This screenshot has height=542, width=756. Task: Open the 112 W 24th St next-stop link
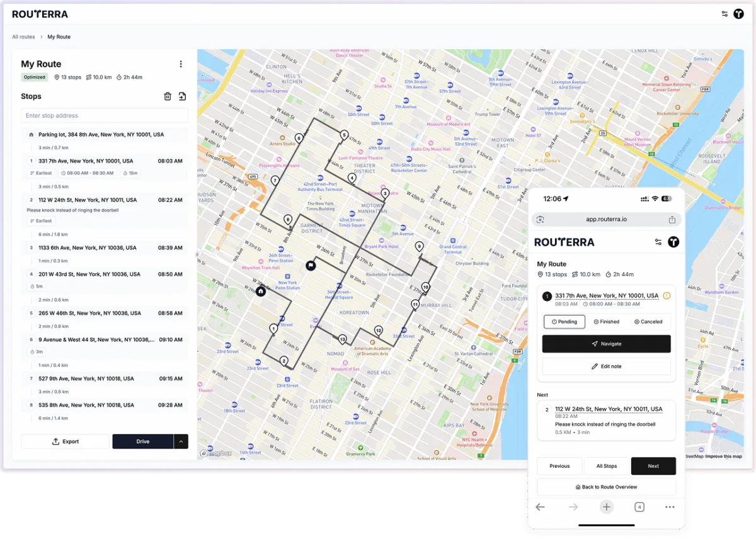point(609,409)
